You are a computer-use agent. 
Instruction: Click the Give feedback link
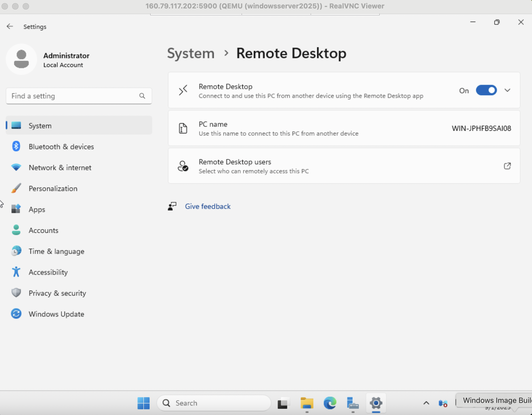click(208, 206)
